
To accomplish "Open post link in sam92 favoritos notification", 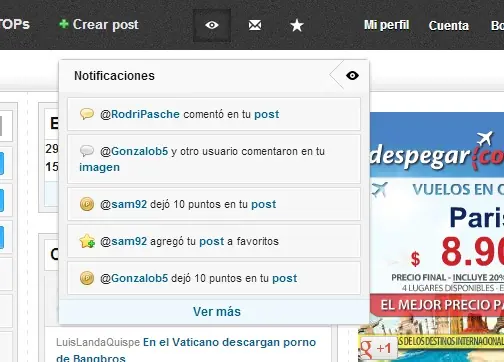I will tap(212, 242).
